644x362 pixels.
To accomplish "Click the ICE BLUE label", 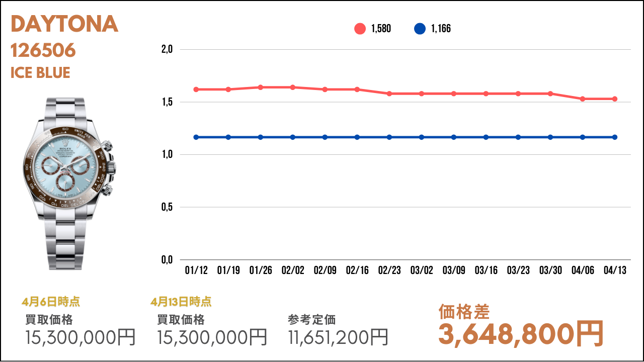I will (x=40, y=73).
